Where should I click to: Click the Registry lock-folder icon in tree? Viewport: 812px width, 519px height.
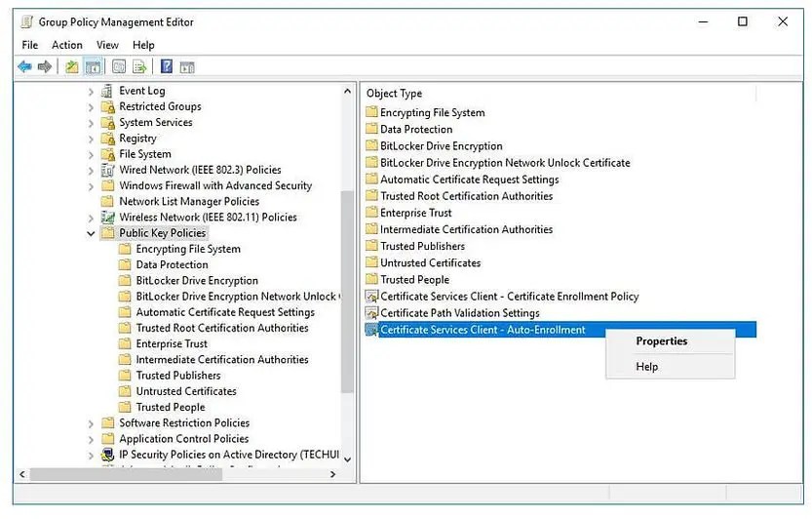[107, 139]
